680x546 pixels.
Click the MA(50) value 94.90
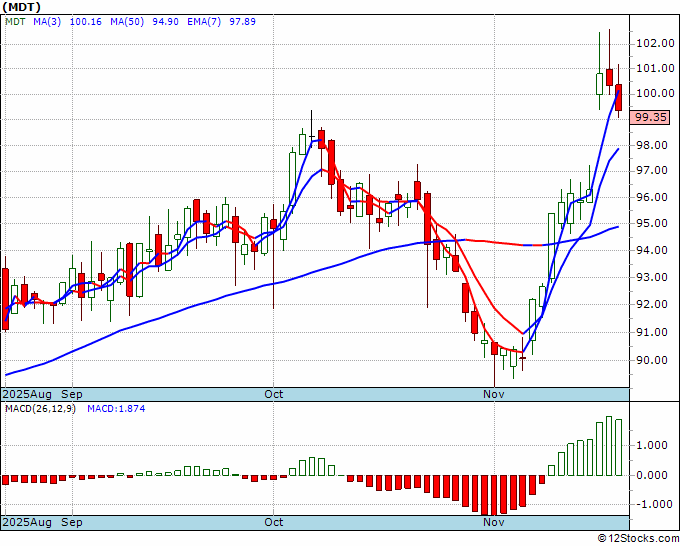click(x=165, y=21)
